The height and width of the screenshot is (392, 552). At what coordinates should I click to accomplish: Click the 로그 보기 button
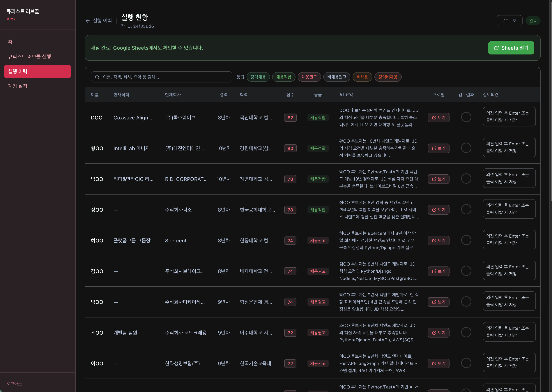coord(509,21)
